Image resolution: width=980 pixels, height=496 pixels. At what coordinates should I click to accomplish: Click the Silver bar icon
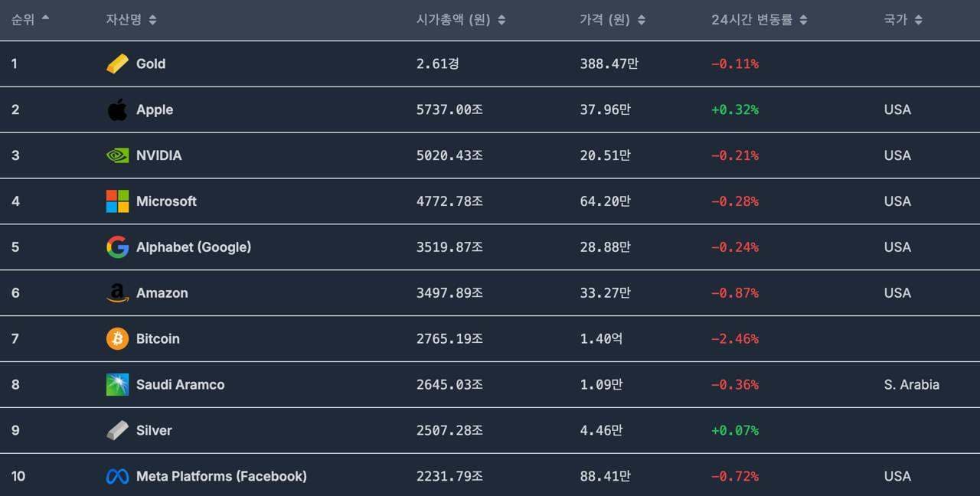[117, 430]
